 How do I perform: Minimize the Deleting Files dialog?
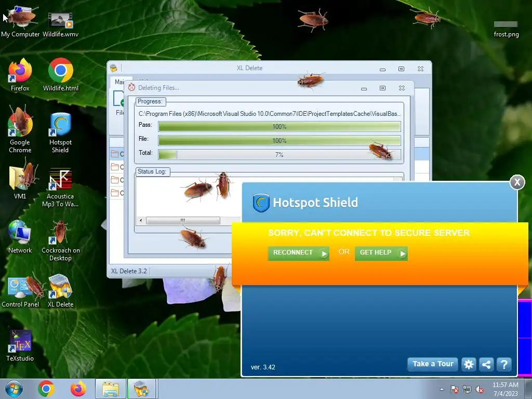click(x=364, y=88)
